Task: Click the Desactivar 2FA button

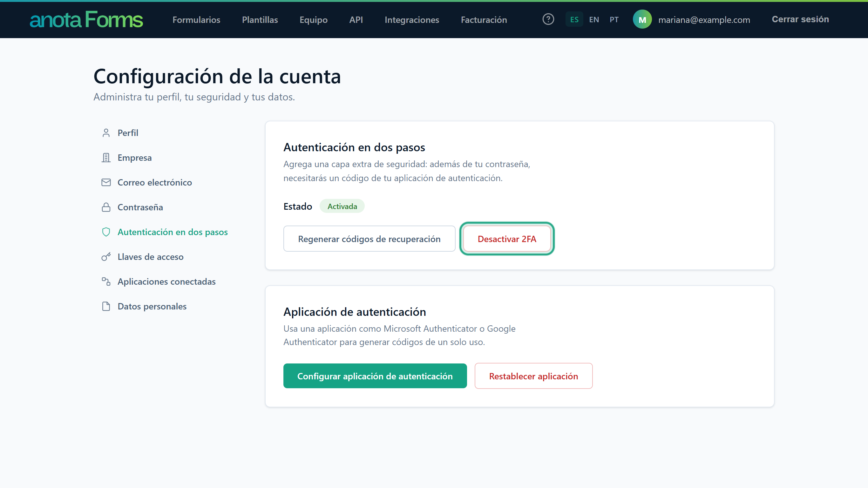Action: (x=507, y=239)
